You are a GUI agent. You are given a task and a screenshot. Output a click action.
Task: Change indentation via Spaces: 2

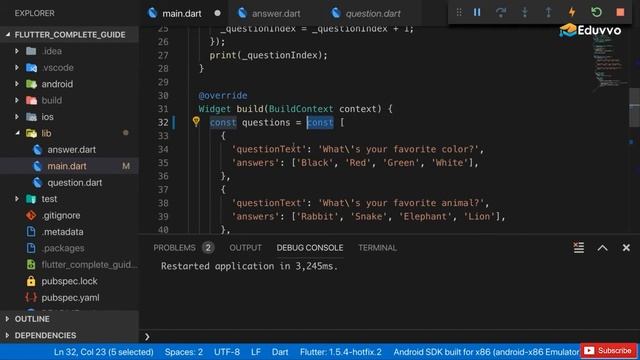click(x=184, y=352)
